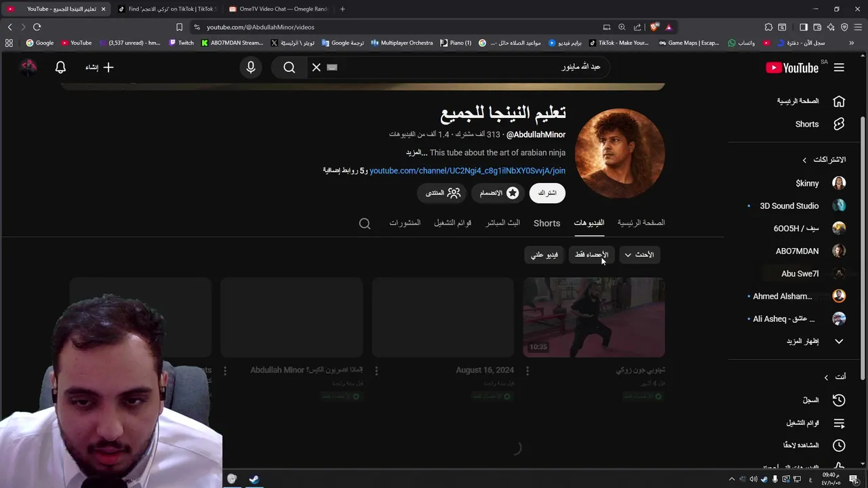This screenshot has height=488, width=868.
Task: Open the channel join link URL
Action: point(467,171)
